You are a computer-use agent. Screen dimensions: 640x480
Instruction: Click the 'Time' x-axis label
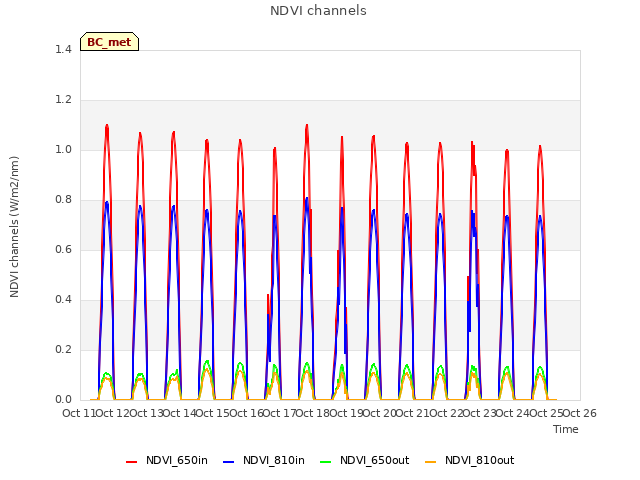pos(566,429)
